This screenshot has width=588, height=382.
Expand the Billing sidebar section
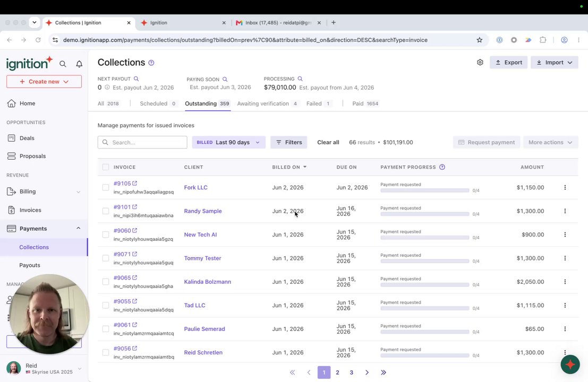[79, 192]
